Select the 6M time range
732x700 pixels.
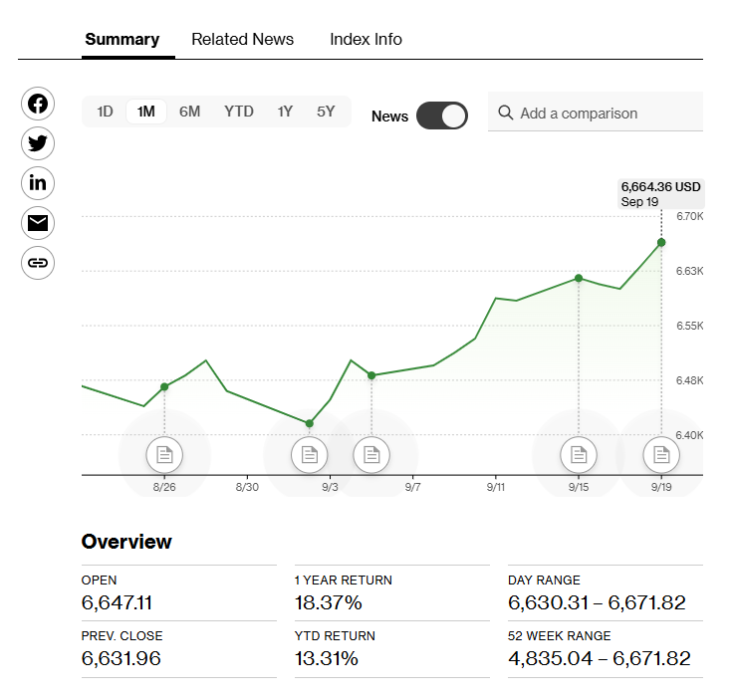pyautogui.click(x=189, y=112)
